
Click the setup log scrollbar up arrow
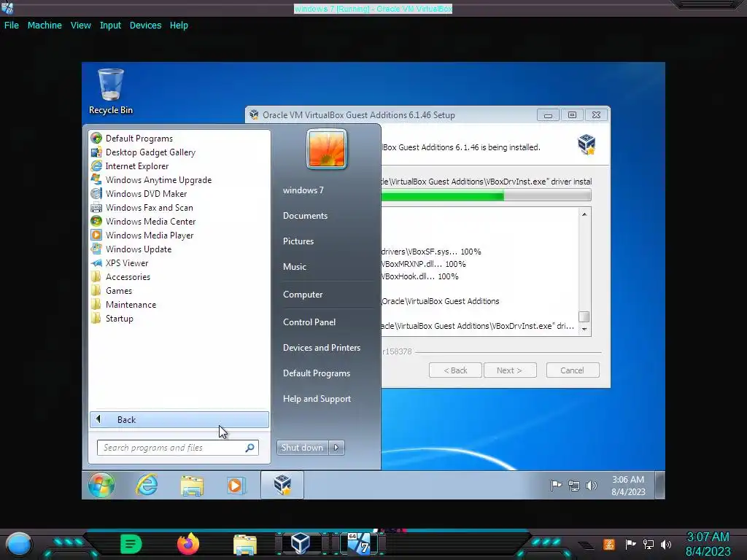click(x=584, y=214)
